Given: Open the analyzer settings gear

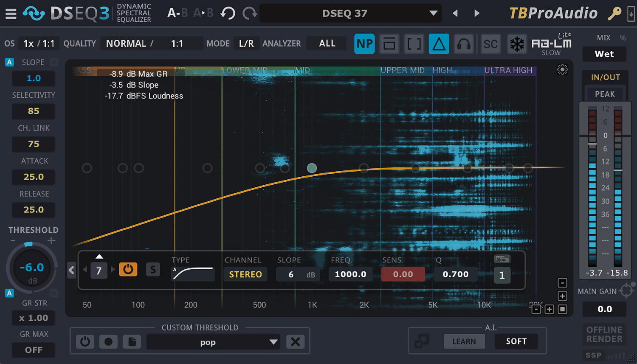Looking at the screenshot, I should tap(562, 70).
